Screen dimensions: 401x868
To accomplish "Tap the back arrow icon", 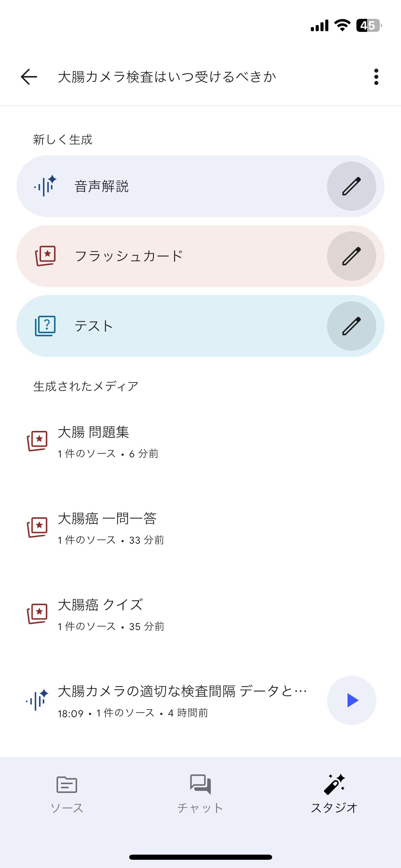I will point(29,76).
